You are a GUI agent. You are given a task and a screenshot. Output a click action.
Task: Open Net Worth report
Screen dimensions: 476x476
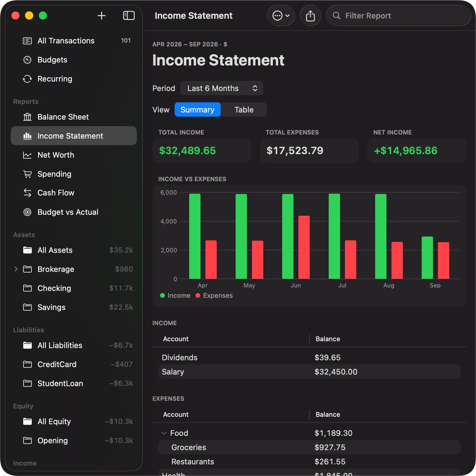[74, 155]
